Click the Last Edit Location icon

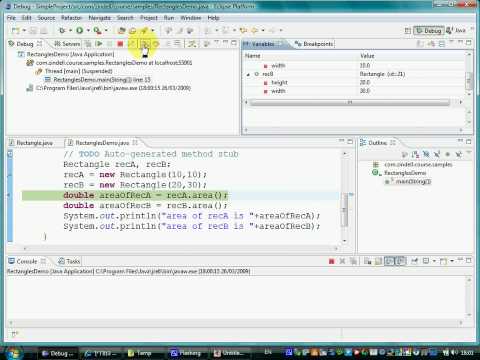[x=243, y=31]
